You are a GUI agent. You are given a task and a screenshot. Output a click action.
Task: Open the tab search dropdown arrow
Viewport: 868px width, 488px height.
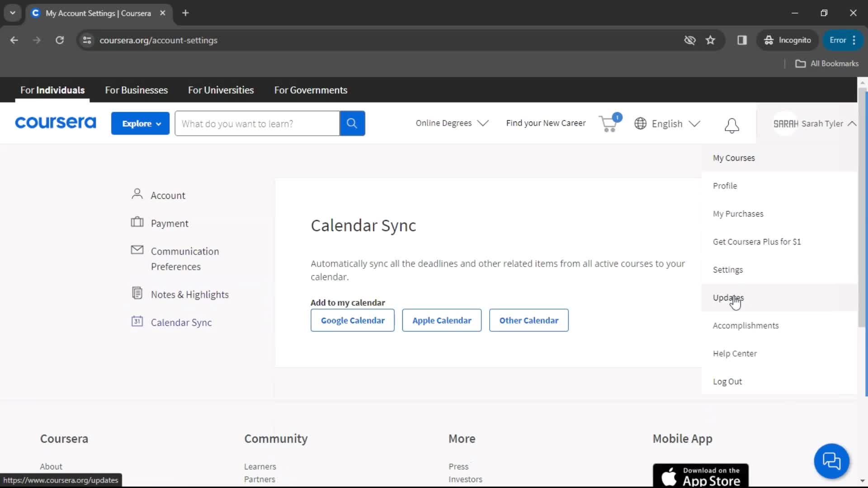click(13, 13)
